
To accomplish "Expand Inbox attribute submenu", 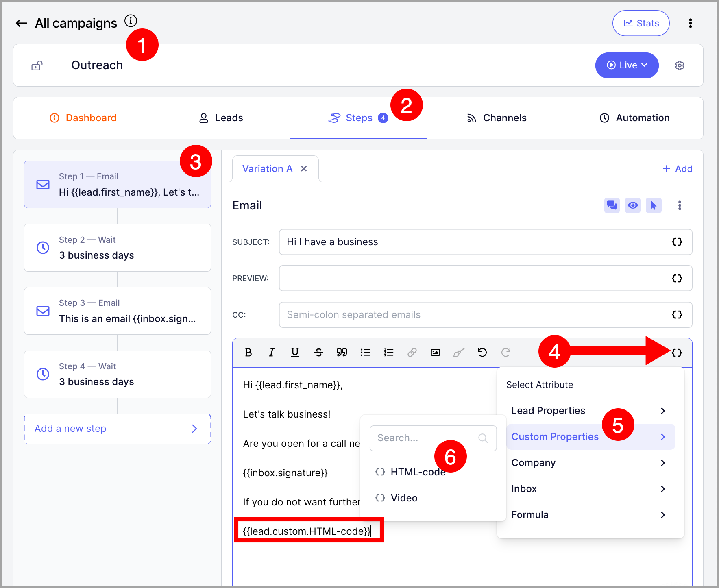I will (x=590, y=489).
